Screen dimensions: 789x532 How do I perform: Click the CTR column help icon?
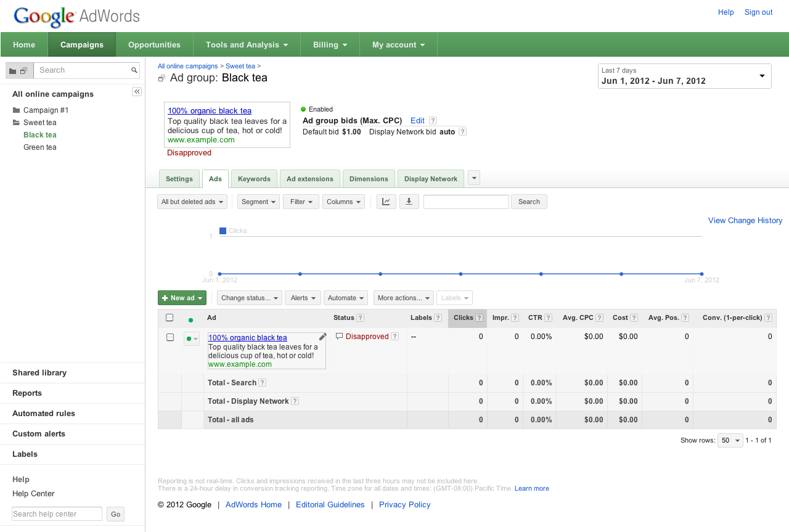tap(548, 318)
